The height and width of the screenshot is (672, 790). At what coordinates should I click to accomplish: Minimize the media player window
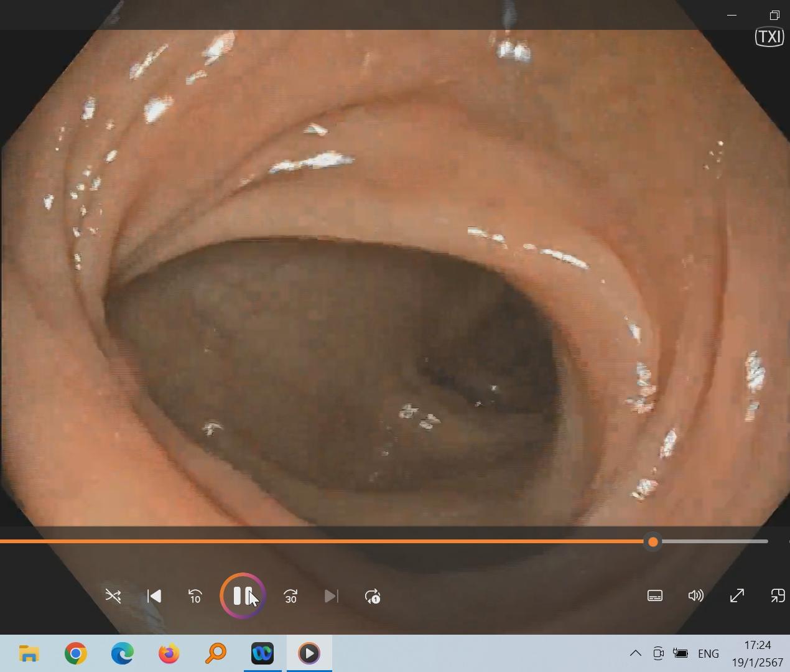(732, 15)
